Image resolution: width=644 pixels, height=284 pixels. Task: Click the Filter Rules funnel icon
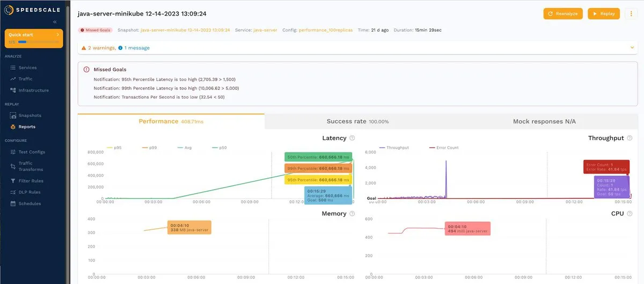point(13,181)
